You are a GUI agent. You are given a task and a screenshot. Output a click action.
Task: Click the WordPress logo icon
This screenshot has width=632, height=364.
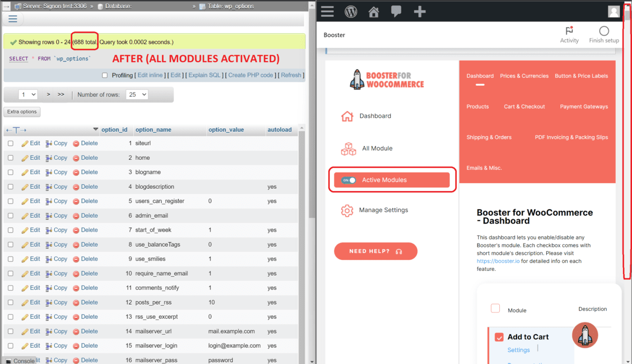point(351,11)
